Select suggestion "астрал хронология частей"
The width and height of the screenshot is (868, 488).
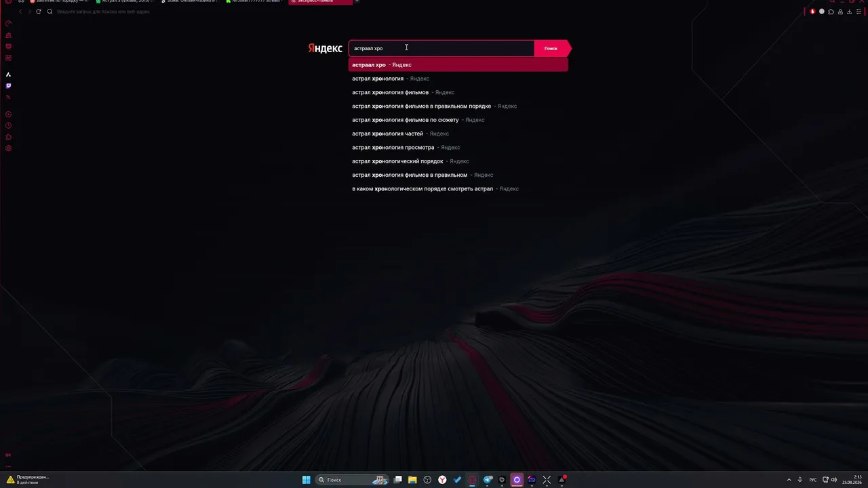coord(458,134)
